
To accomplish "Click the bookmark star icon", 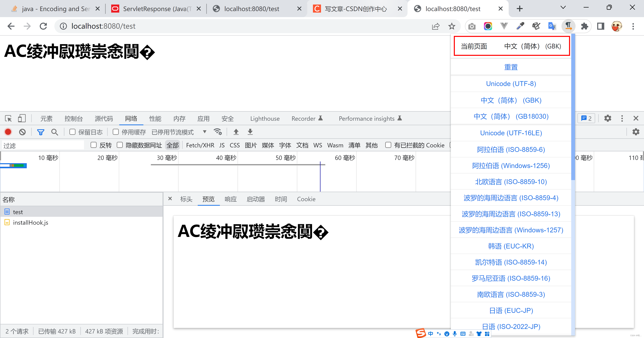I will tap(451, 26).
